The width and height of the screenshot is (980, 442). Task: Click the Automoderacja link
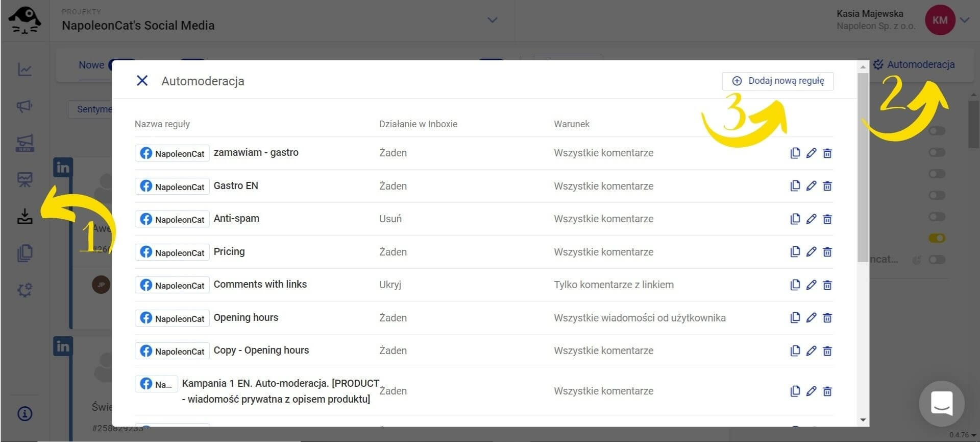[914, 65]
